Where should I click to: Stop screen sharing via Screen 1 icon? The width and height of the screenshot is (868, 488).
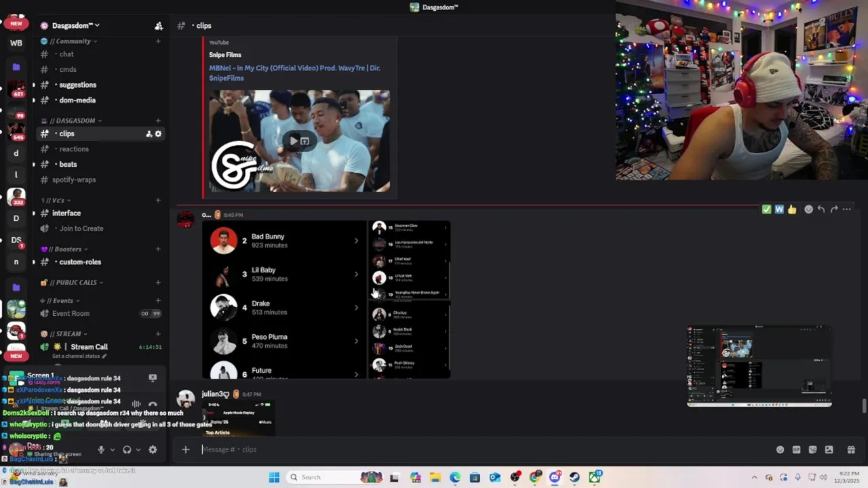(x=153, y=378)
